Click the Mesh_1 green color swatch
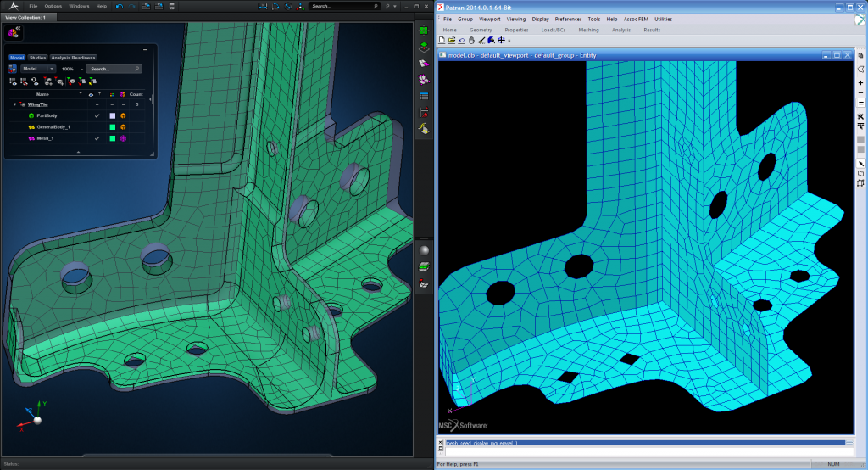 [113, 138]
